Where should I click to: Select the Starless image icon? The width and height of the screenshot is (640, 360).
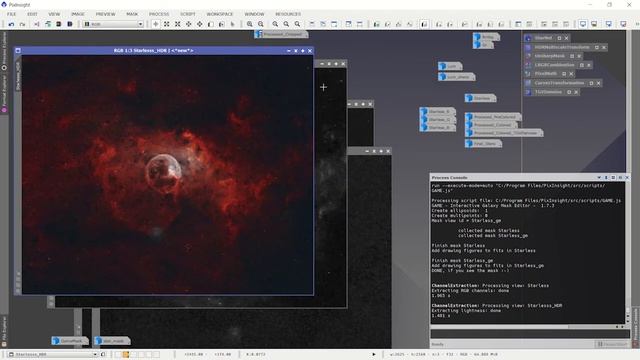(480, 98)
